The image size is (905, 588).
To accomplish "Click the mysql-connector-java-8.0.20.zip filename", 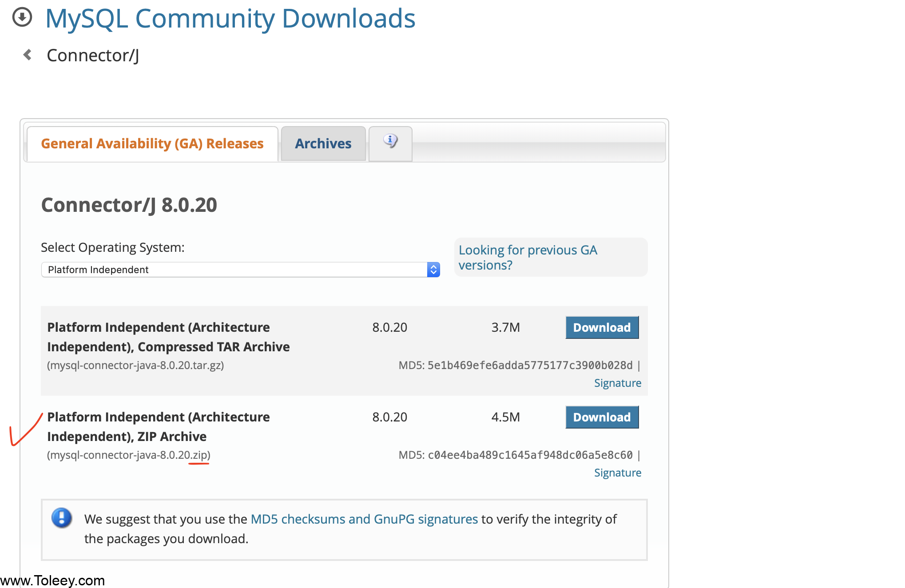I will (128, 455).
